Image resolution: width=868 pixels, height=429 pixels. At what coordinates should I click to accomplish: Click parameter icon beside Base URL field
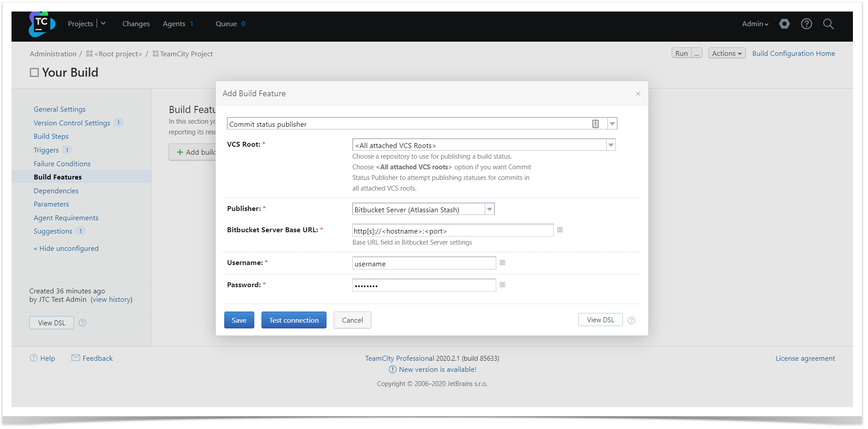(x=560, y=230)
